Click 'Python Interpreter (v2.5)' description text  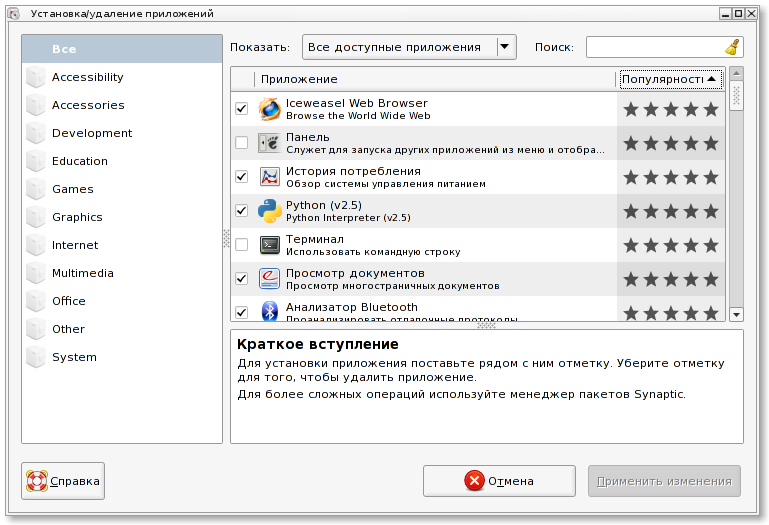pyautogui.click(x=348, y=218)
